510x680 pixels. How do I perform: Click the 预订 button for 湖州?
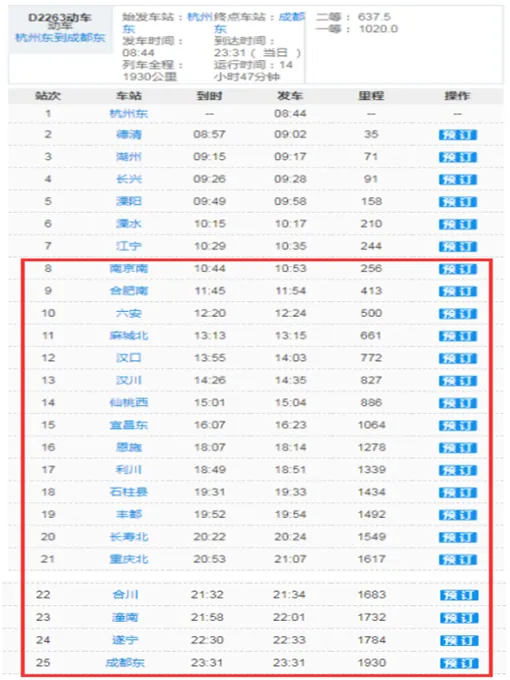[x=458, y=157]
